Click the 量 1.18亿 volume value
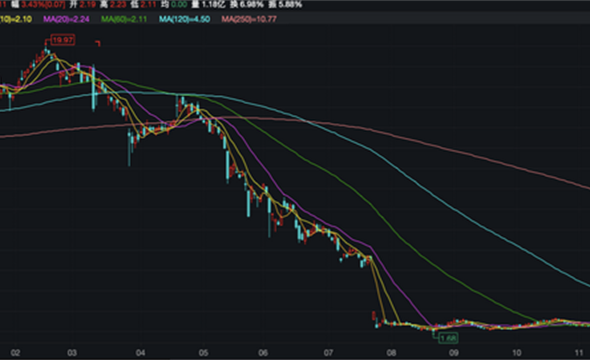590x360 pixels. 208,5
